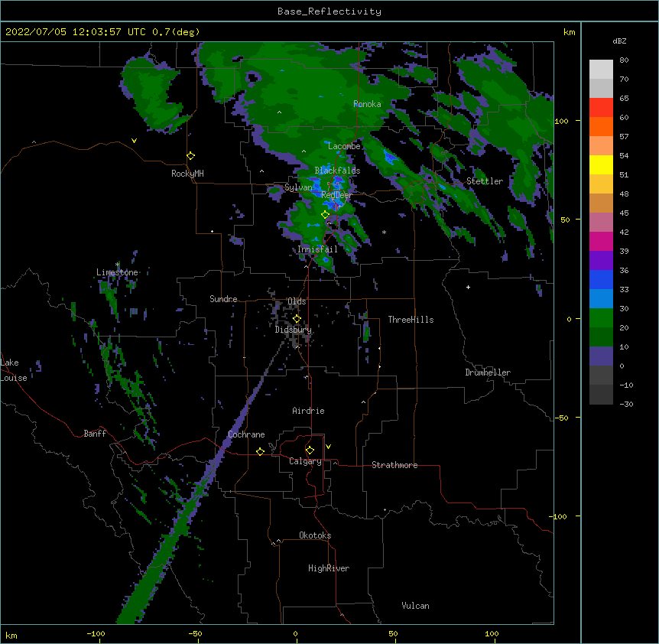Click the dBZ legend heading
Viewport: 659px width, 644px height.
pos(619,41)
